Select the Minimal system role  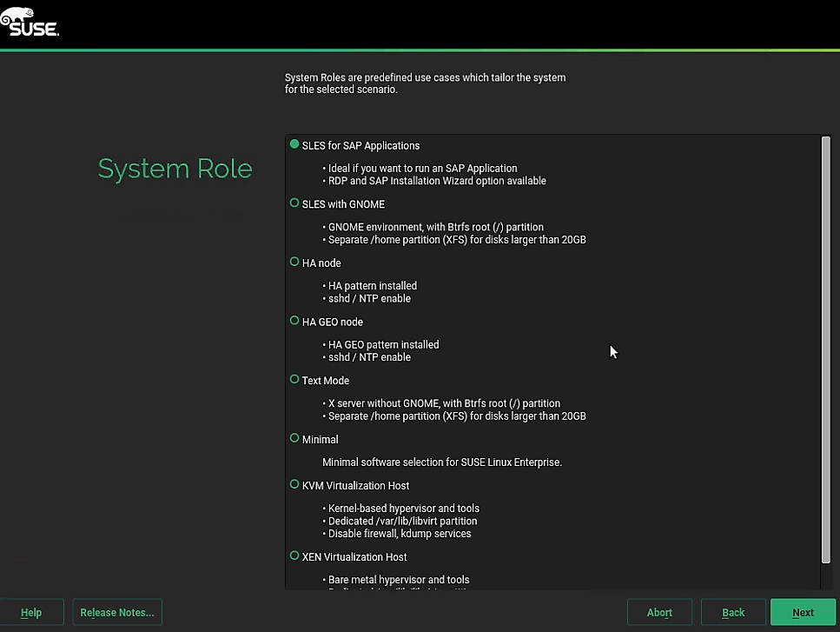(x=294, y=438)
